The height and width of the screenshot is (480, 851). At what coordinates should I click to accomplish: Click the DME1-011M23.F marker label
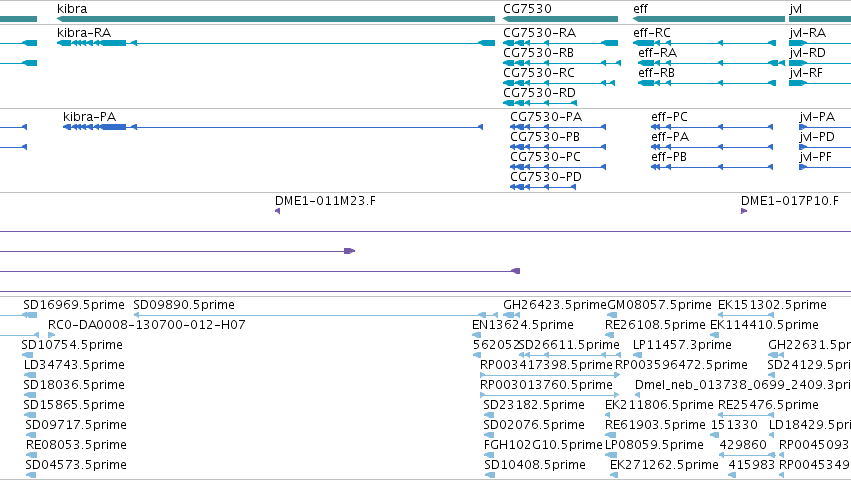[325, 201]
